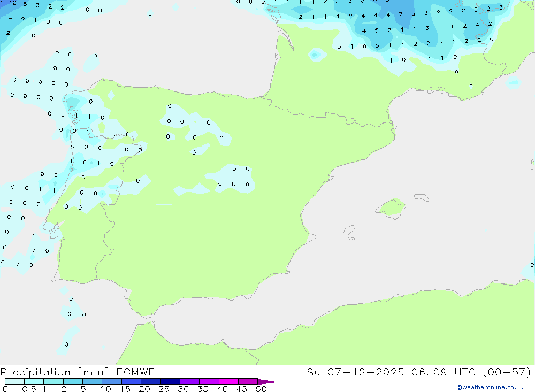Click the '07-12-2025' forecast date
Viewport: 535px width, 392px height.
[365, 372]
